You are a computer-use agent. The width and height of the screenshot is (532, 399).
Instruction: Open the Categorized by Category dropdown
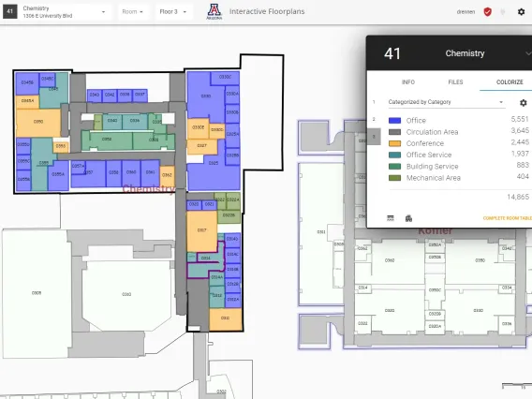click(446, 102)
